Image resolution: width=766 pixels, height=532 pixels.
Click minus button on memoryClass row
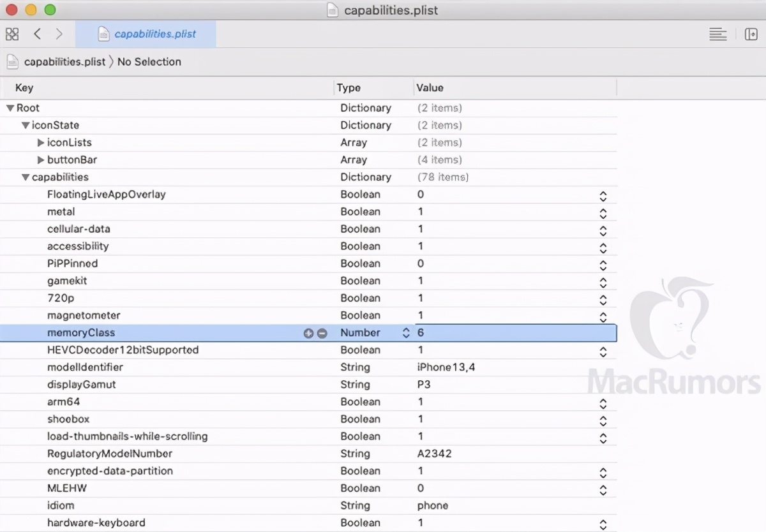pos(322,333)
